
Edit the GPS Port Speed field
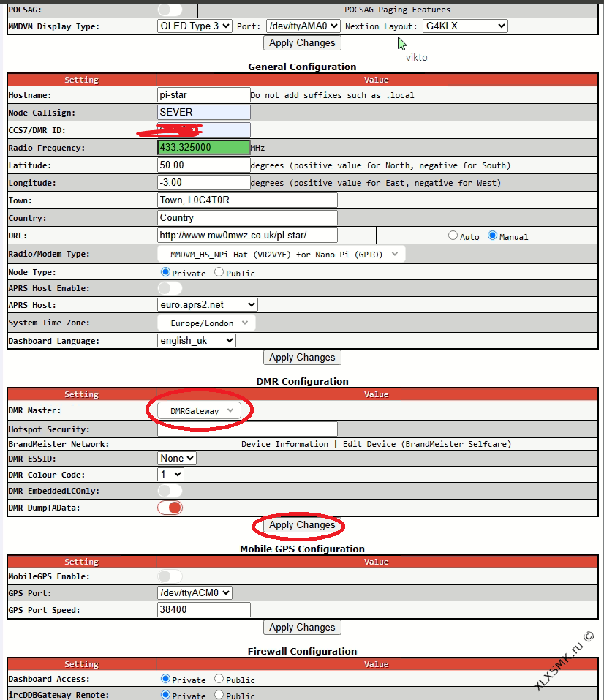point(203,610)
